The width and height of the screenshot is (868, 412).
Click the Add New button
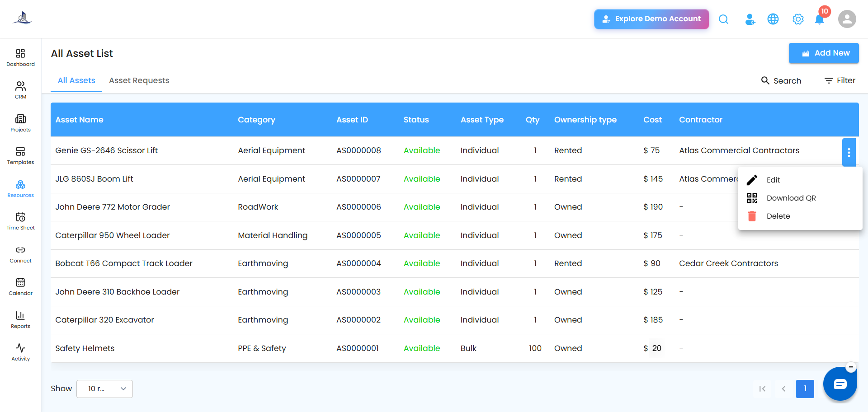[x=824, y=53]
